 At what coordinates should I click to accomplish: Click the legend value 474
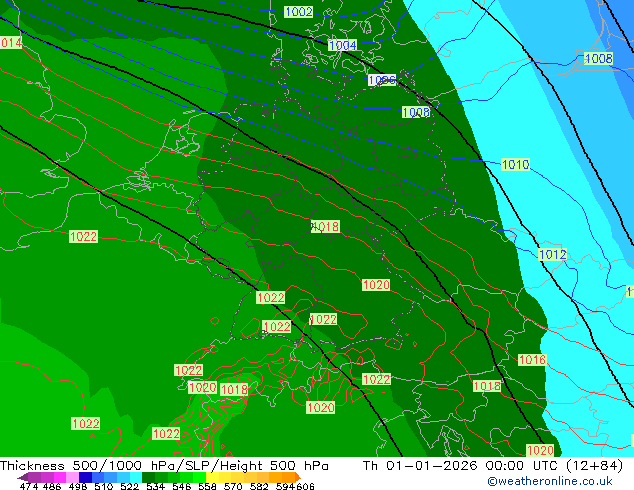pyautogui.click(x=29, y=486)
